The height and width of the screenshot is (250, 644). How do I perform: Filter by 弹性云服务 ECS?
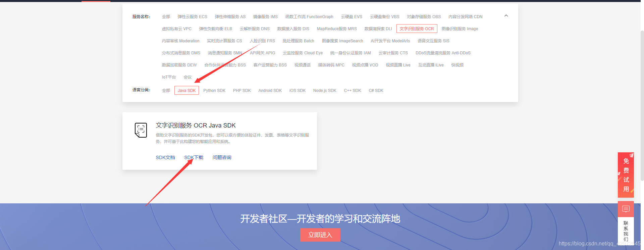coord(193,17)
